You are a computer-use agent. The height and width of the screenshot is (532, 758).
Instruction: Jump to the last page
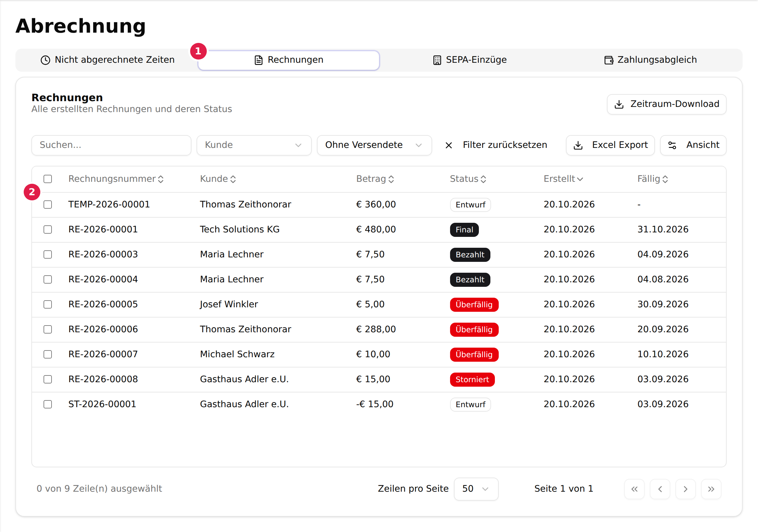point(711,489)
